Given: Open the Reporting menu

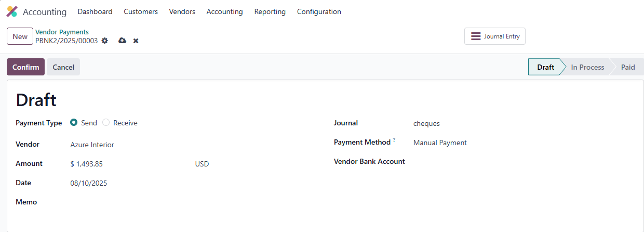Looking at the screenshot, I should 270,11.
